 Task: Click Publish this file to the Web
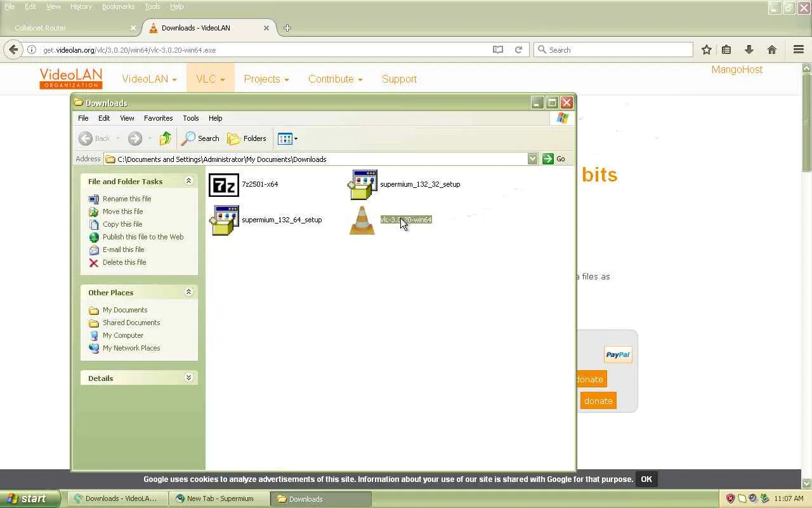pos(143,237)
